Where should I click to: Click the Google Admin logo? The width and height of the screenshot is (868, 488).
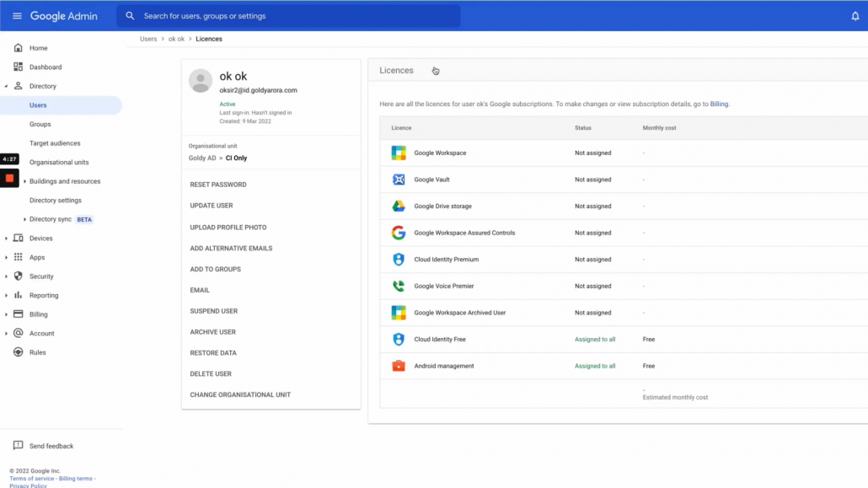64,16
